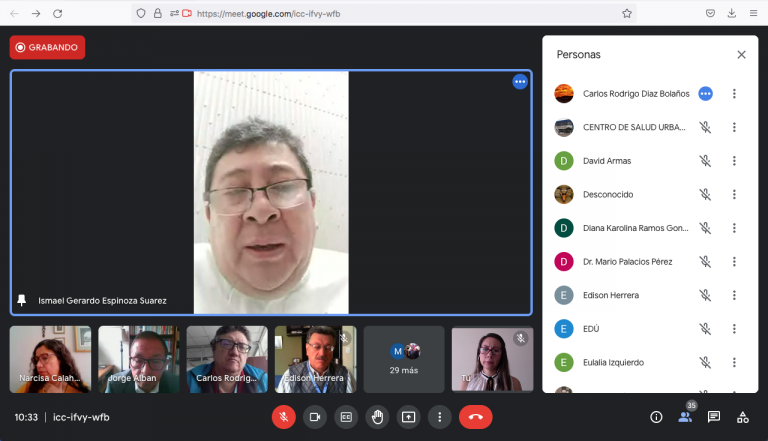Raise your hand in the meeting
Image resolution: width=768 pixels, height=441 pixels.
tap(377, 417)
